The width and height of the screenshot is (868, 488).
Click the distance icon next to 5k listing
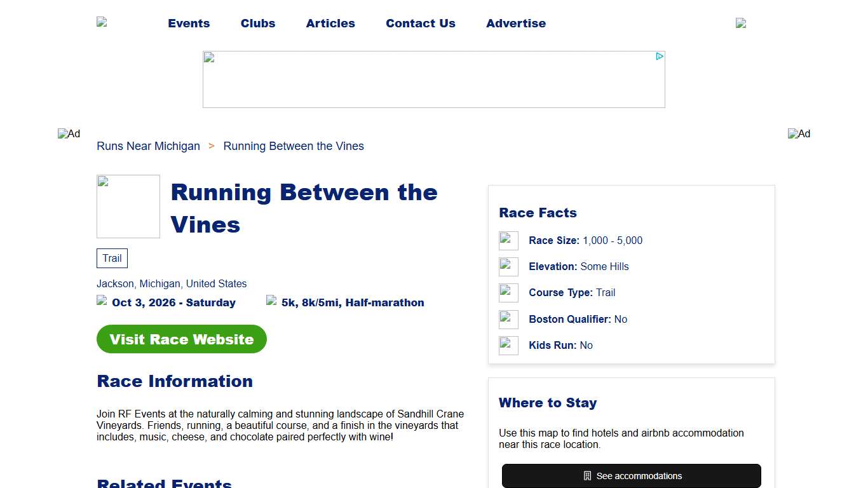click(271, 302)
